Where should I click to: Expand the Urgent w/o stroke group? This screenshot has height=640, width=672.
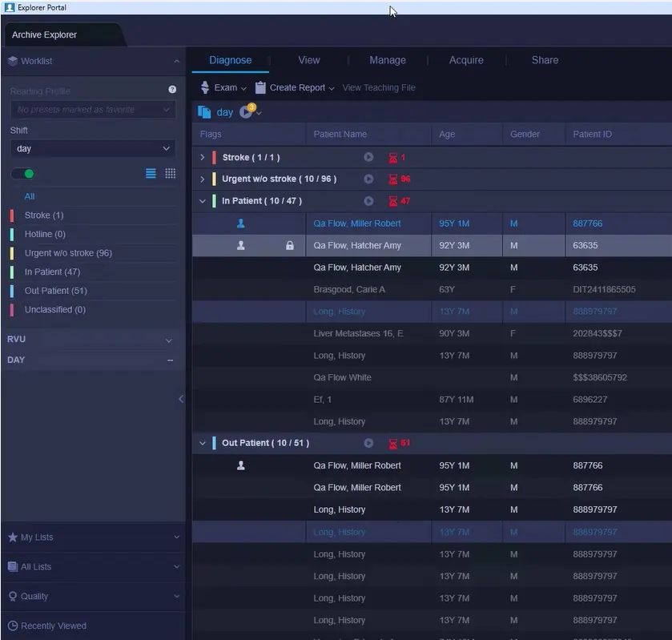click(x=203, y=179)
